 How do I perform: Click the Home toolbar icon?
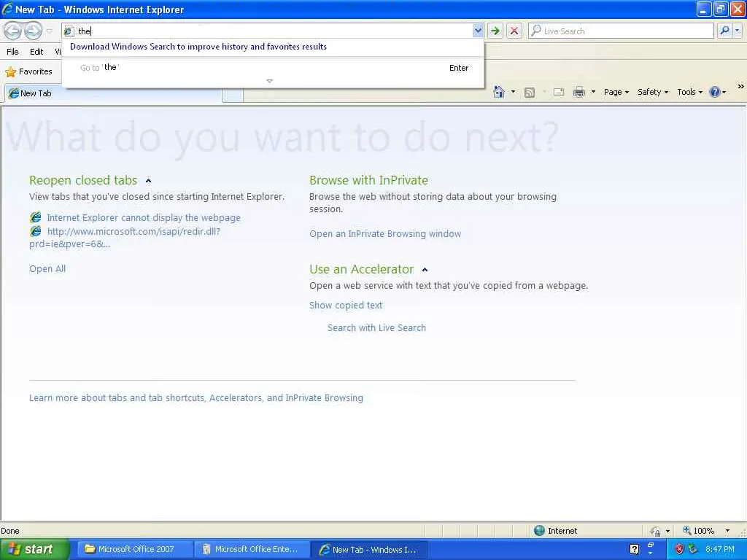tap(499, 92)
